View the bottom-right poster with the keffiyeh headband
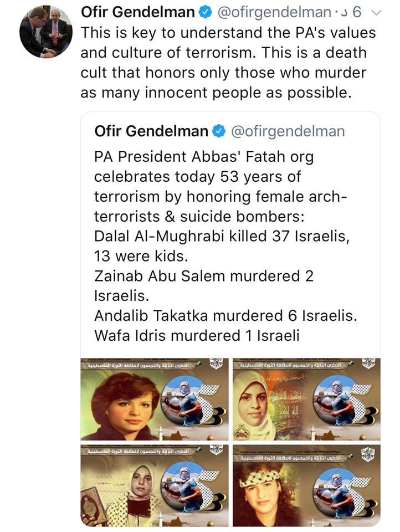Screen dimensions: 400x532 pos(306,485)
